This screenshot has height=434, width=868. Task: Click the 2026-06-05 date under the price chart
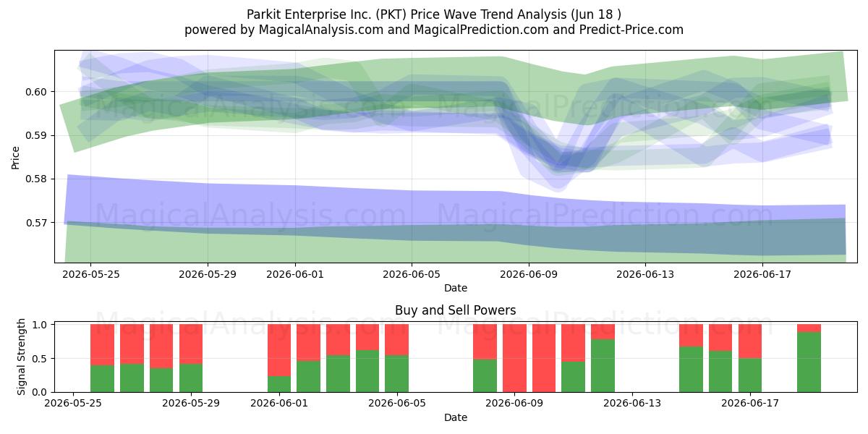point(412,274)
